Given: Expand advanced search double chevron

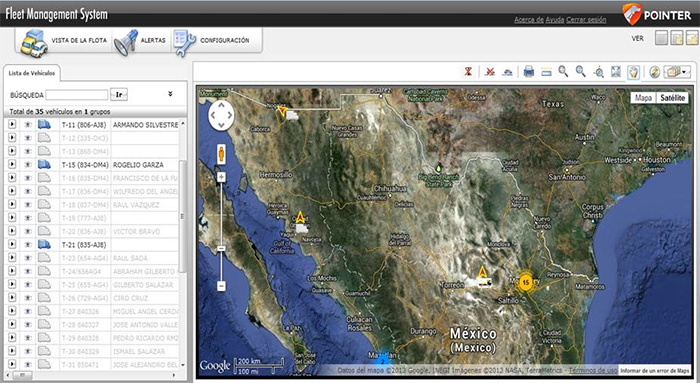Looking at the screenshot, I should [x=170, y=94].
